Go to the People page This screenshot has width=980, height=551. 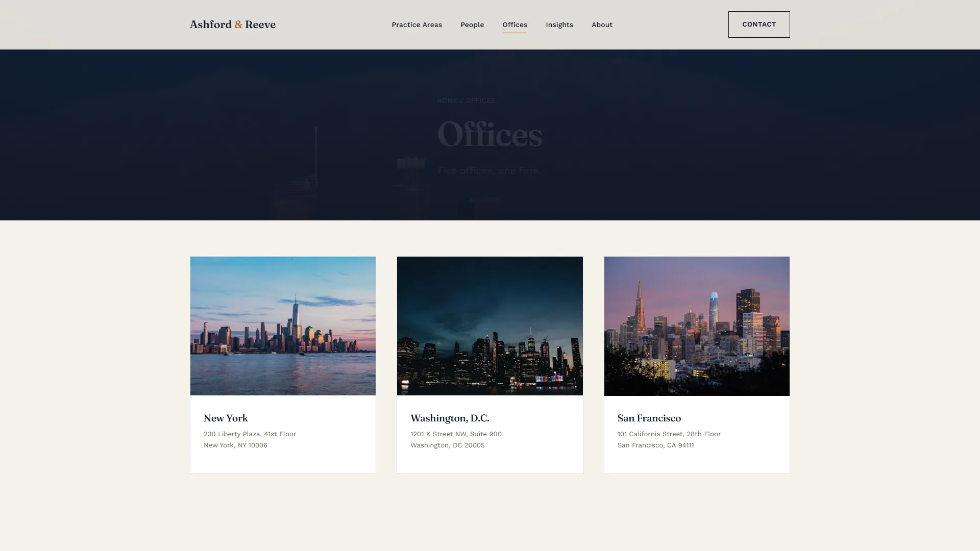[472, 24]
